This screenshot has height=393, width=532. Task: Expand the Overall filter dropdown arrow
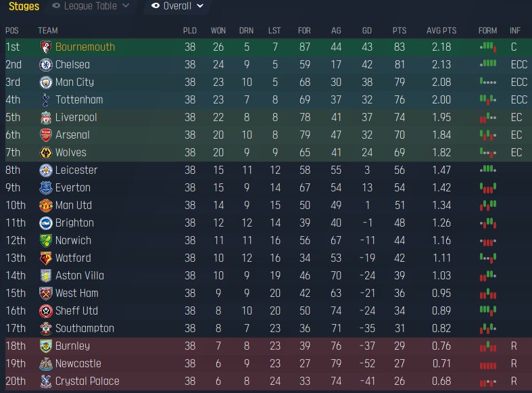tap(199, 6)
